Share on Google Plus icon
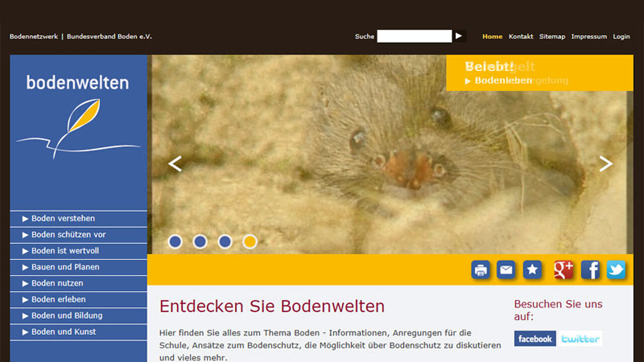Image resolution: width=644 pixels, height=362 pixels. click(x=563, y=270)
